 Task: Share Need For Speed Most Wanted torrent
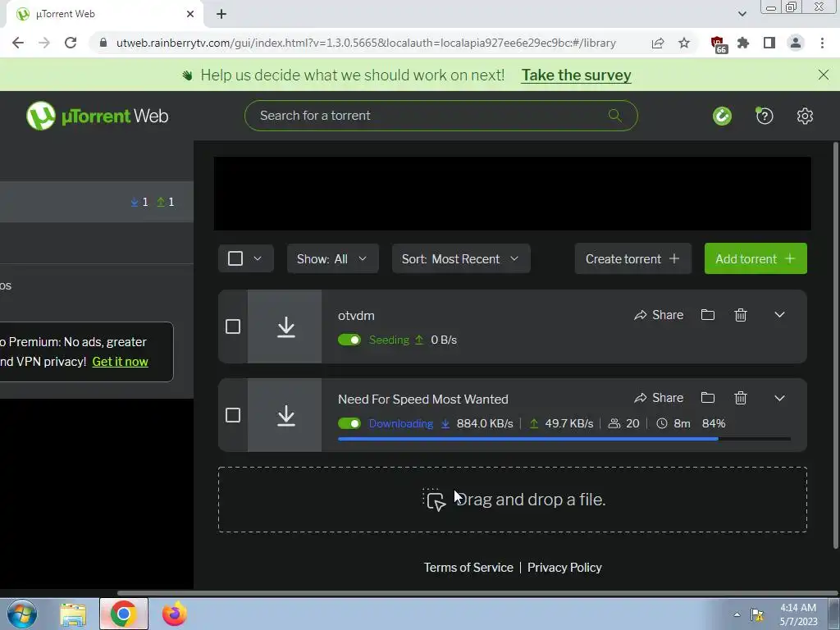click(x=659, y=398)
